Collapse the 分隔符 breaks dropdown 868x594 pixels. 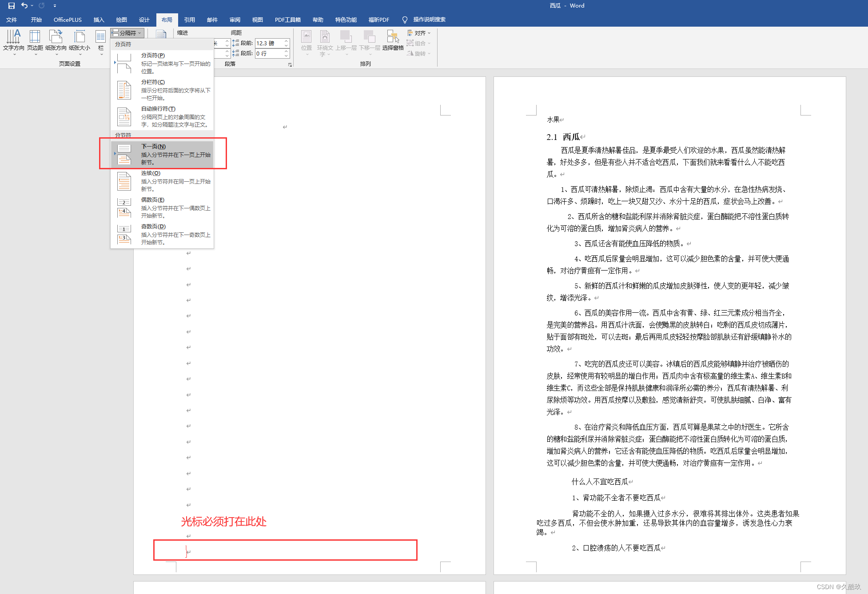(x=127, y=33)
